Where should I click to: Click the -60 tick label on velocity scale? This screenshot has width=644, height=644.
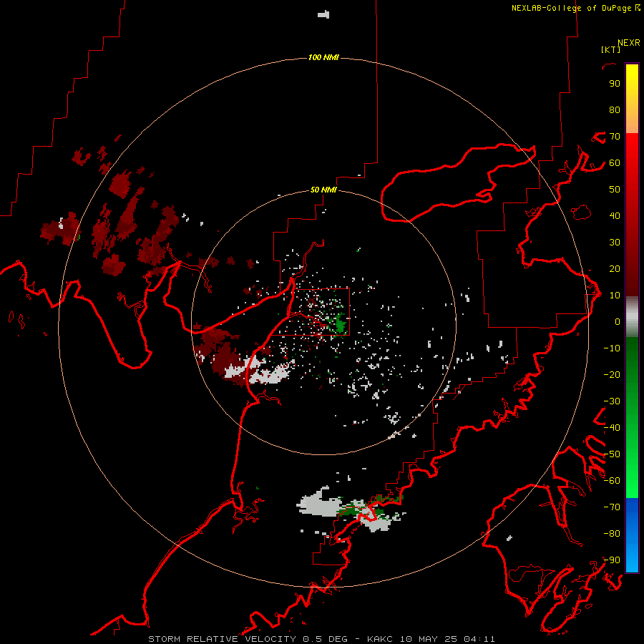tap(612, 481)
